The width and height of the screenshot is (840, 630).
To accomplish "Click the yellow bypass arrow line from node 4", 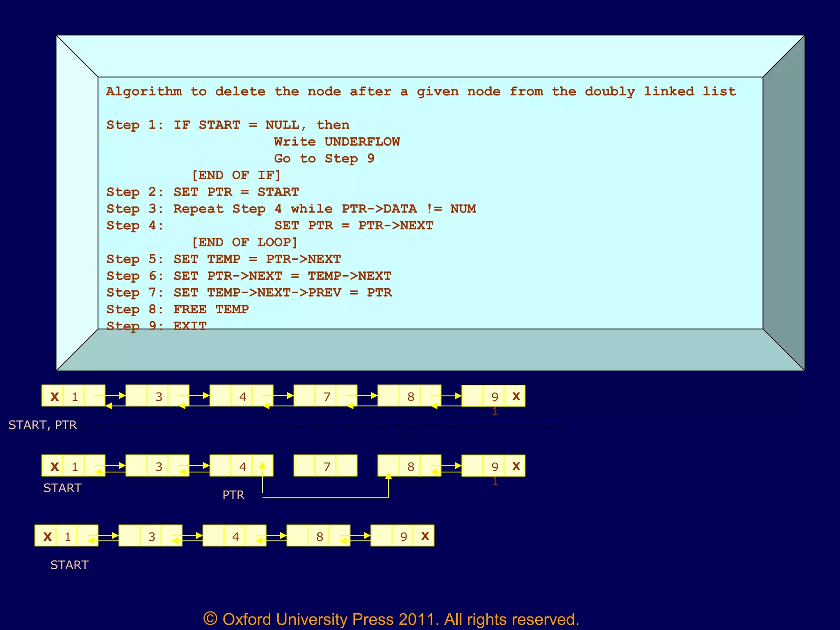I will (325, 498).
